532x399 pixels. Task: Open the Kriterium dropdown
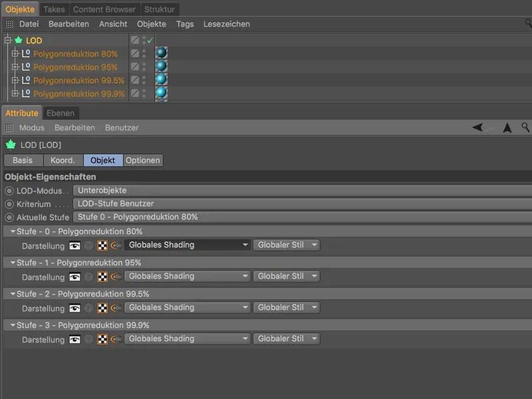[303, 203]
